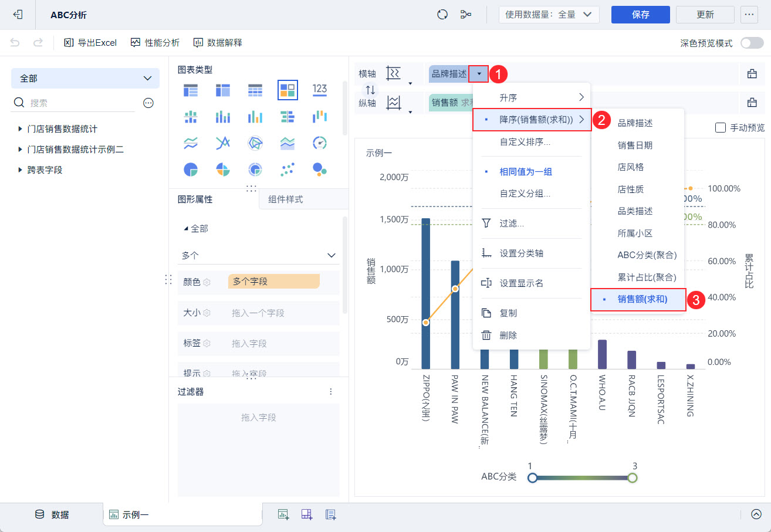
Task: Open the 全部 data source dropdown
Action: pos(85,78)
